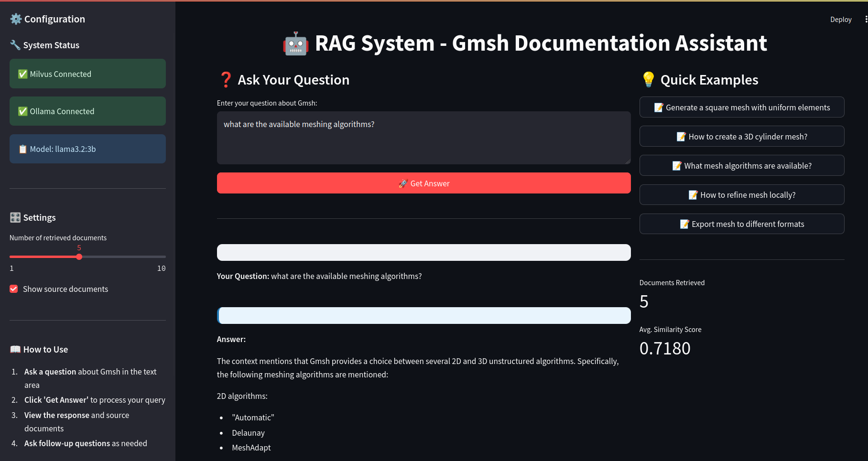Select 'Export mesh to different formats' example
The image size is (868, 461).
[742, 224]
